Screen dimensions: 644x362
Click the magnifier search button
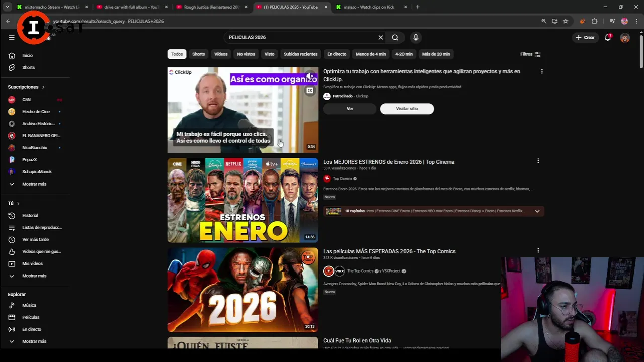pos(395,37)
